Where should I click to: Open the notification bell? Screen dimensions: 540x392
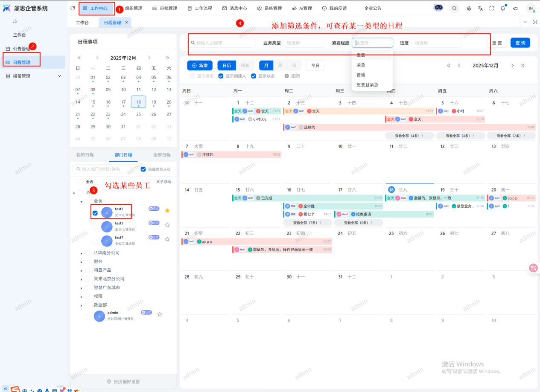503,8
